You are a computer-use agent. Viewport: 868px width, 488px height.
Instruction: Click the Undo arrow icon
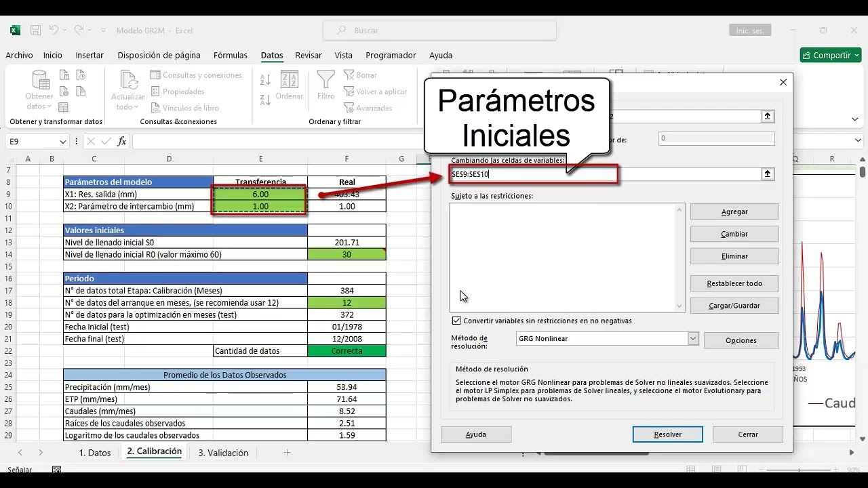[54, 30]
